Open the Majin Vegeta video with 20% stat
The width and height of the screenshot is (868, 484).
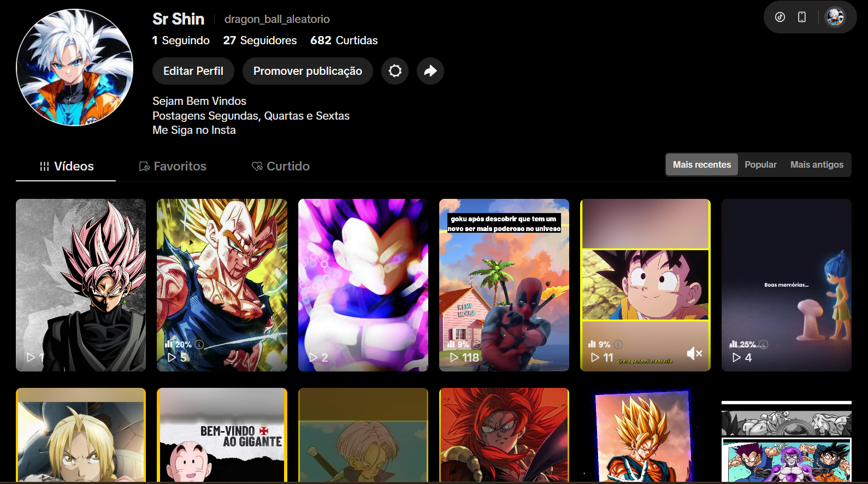(x=222, y=285)
